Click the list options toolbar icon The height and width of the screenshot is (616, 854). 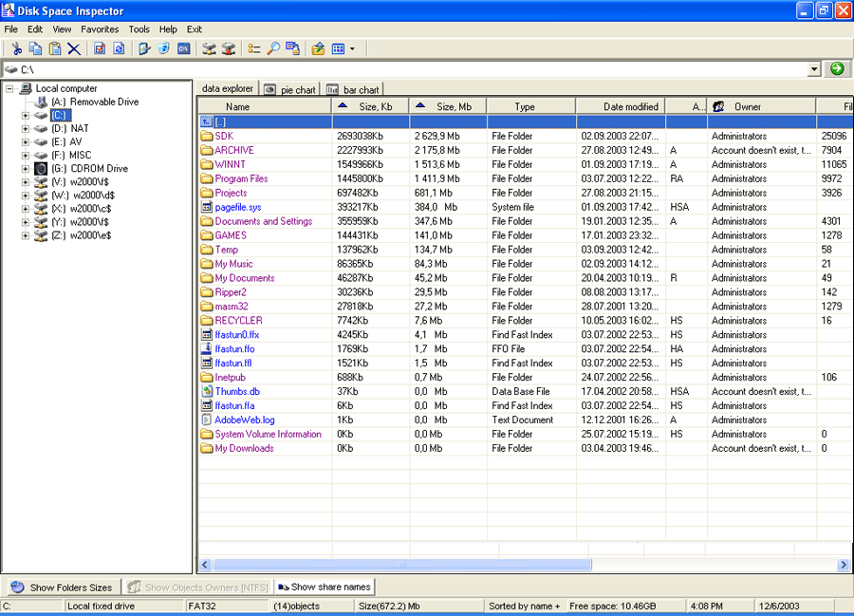253,49
